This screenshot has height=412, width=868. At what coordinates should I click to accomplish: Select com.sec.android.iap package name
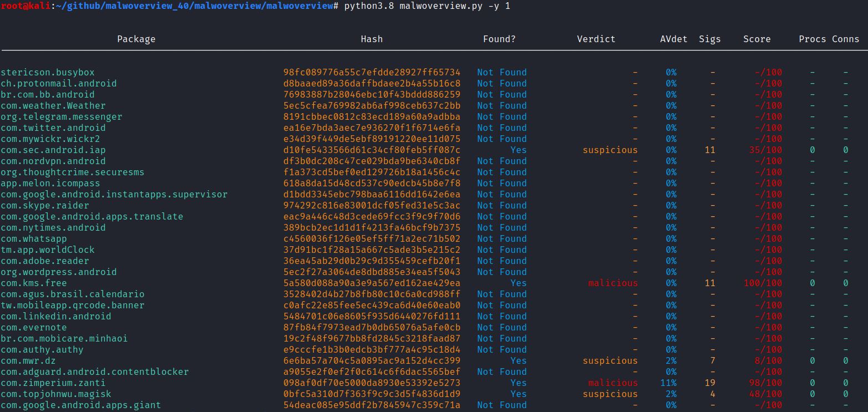pos(53,150)
